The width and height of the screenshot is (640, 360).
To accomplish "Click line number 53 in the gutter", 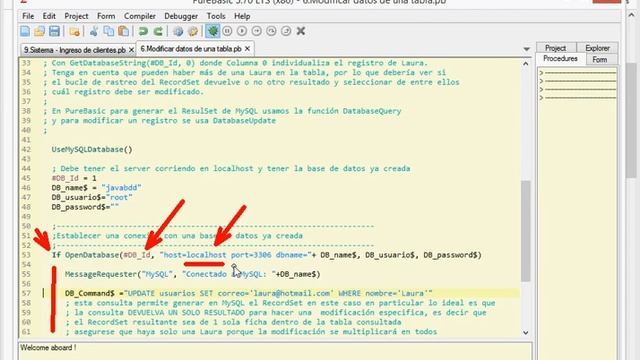I will coord(26,255).
